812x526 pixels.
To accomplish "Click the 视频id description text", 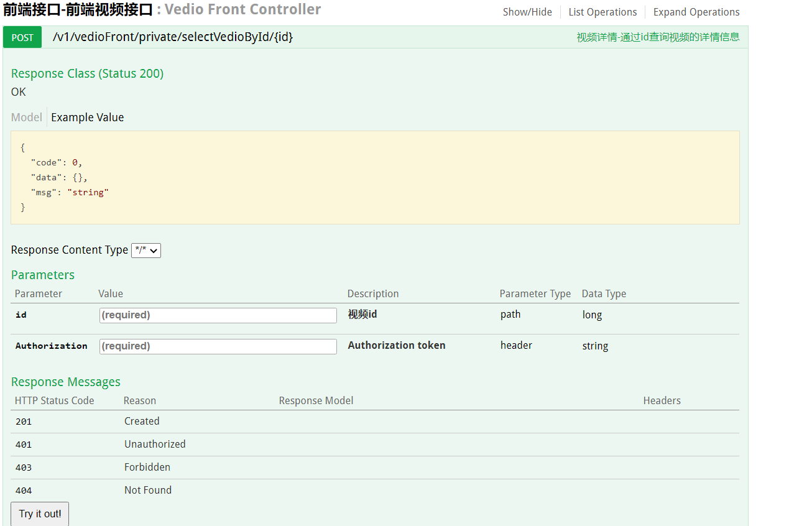I will pos(362,314).
